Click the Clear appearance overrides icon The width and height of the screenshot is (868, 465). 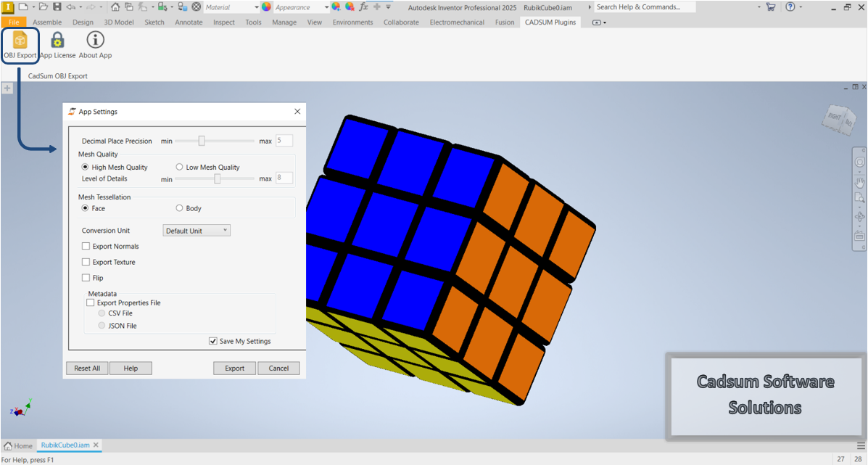350,7
